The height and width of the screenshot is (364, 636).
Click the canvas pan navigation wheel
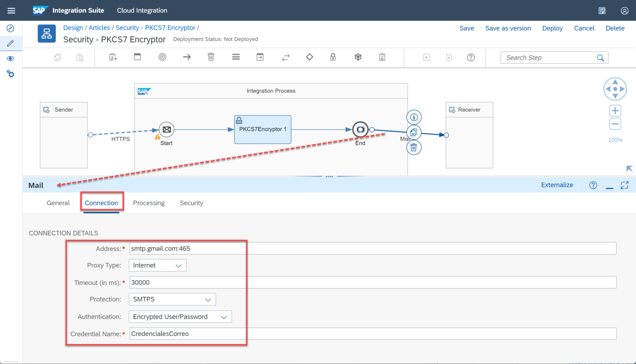coord(615,89)
